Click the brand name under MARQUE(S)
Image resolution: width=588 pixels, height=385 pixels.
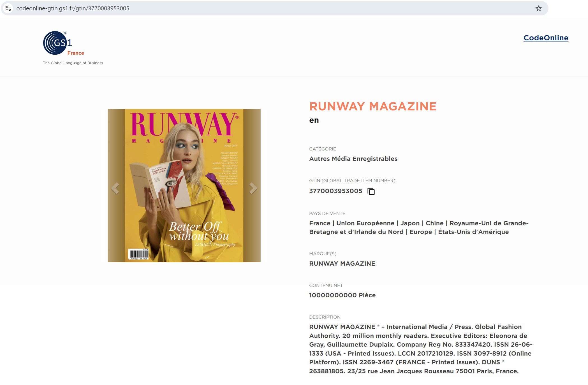point(342,263)
